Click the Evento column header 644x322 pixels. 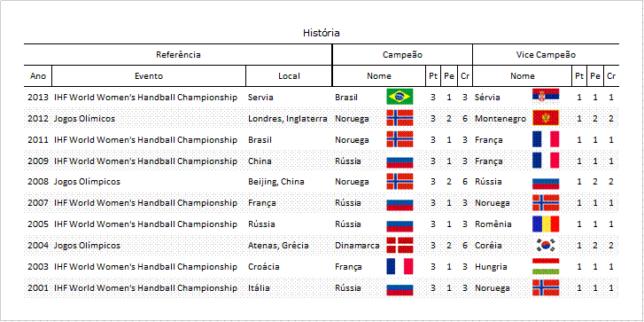coord(149,76)
